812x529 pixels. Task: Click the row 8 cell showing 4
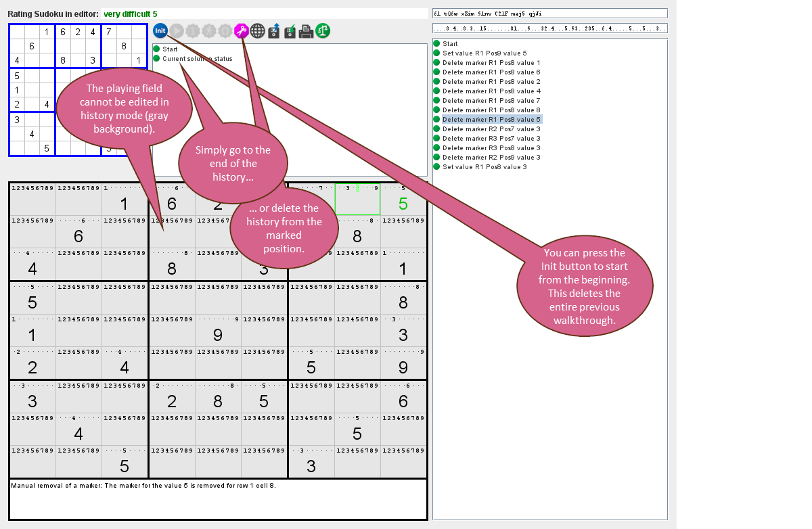[x=78, y=431]
